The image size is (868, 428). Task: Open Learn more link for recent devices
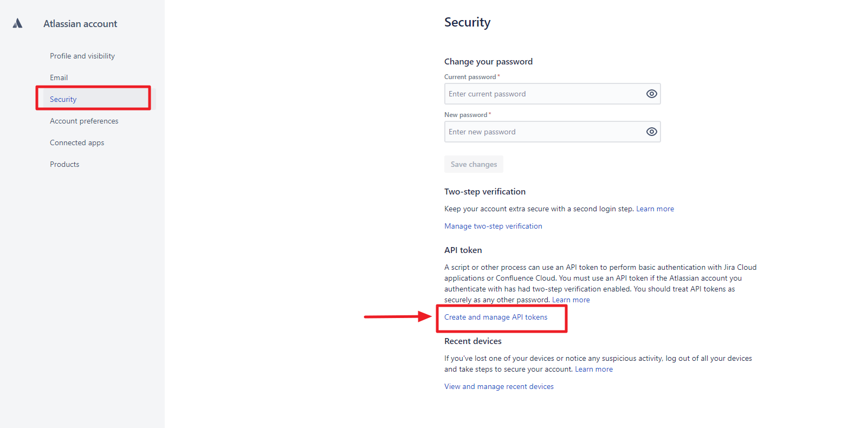(x=593, y=369)
